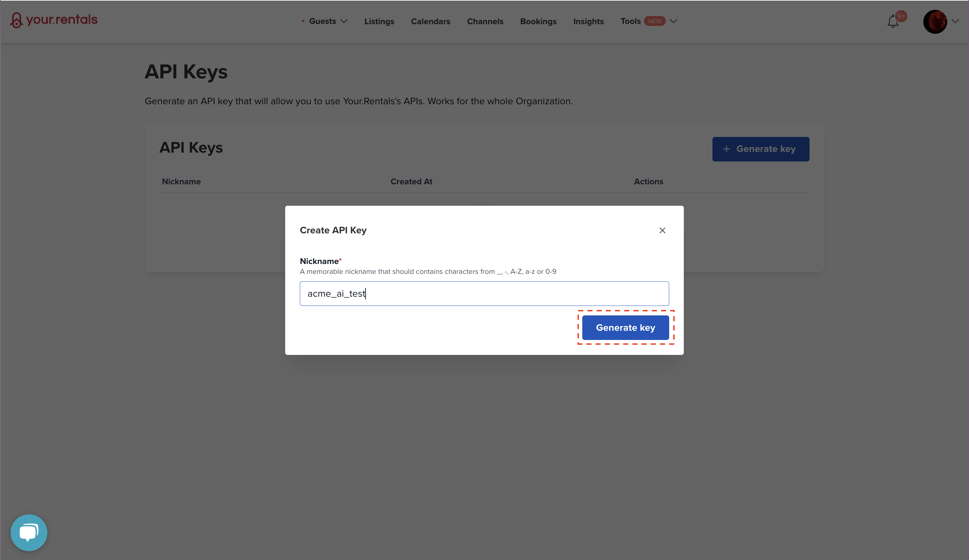Open the Calendars section
Image resolution: width=969 pixels, height=560 pixels.
pos(430,21)
